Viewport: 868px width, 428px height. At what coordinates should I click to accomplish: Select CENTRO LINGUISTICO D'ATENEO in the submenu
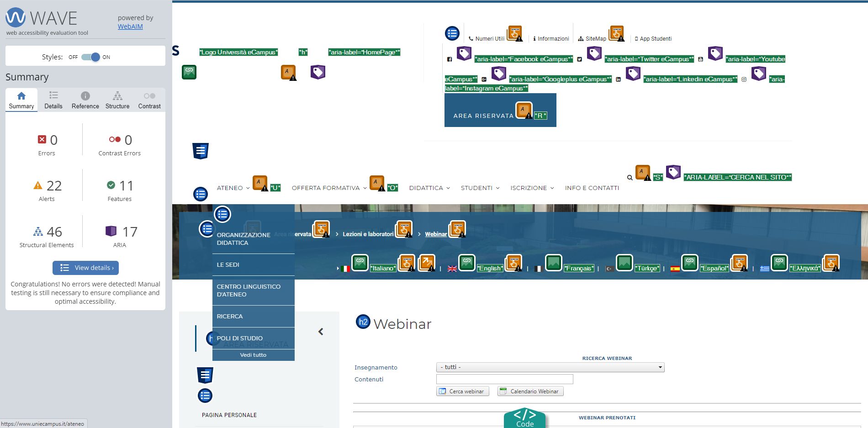(x=254, y=291)
